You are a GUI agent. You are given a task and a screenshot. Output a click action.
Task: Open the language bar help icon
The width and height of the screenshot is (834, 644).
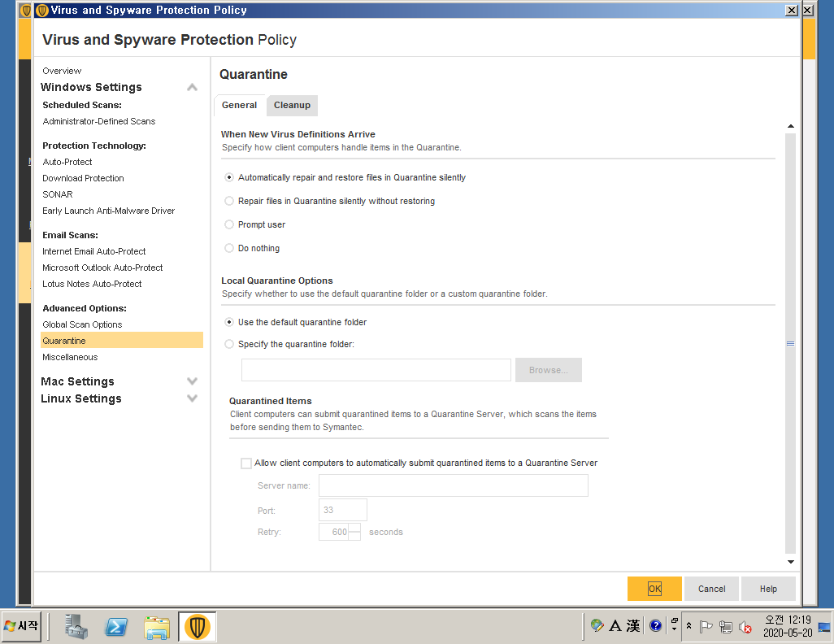[656, 625]
